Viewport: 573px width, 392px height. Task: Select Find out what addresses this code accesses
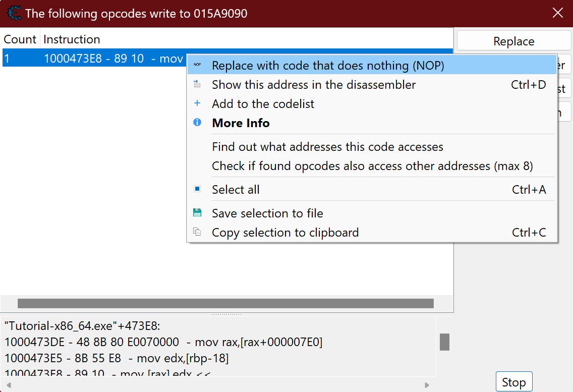pyautogui.click(x=327, y=147)
